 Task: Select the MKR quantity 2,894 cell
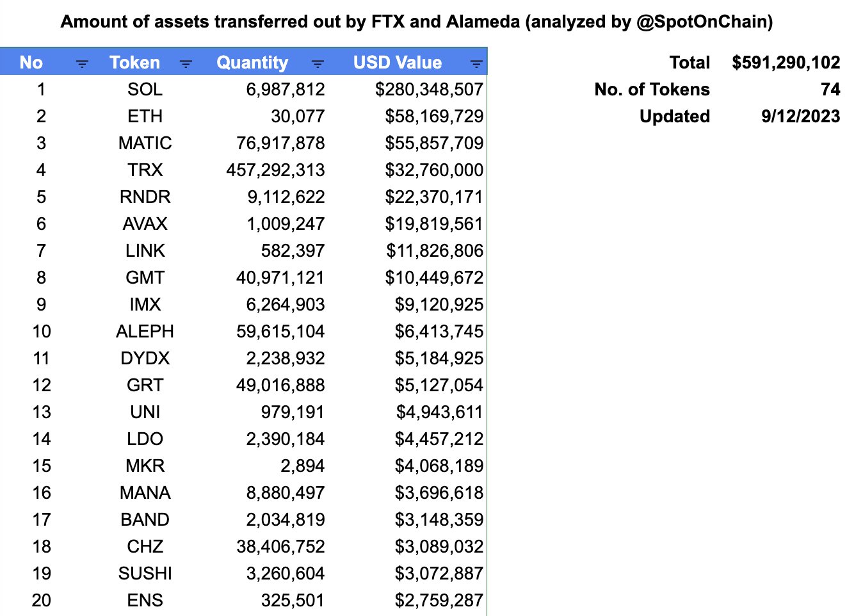tap(302, 466)
